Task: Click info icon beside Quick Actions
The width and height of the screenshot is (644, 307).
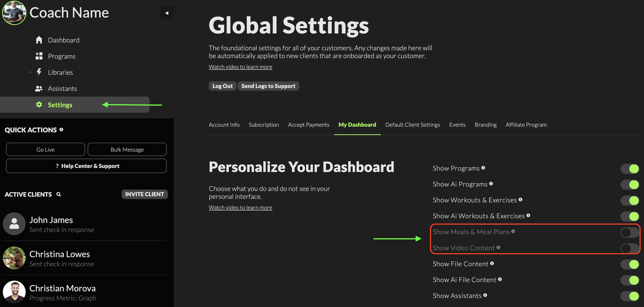Action: click(61, 130)
